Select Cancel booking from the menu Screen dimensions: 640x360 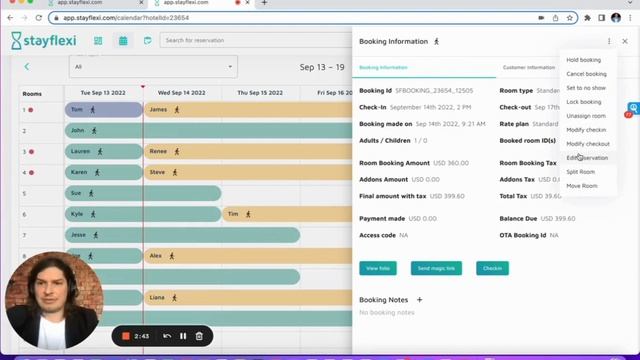(586, 74)
